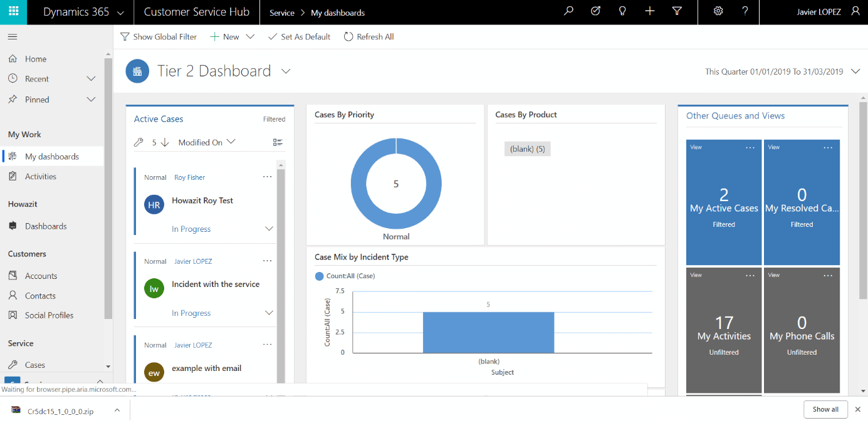Open the task flow checkmark circle icon

(x=595, y=11)
